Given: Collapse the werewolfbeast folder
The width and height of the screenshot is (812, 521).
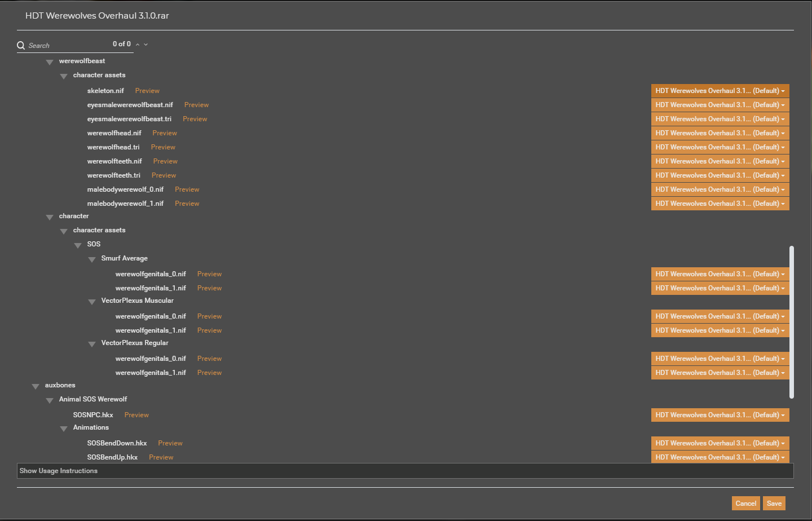Looking at the screenshot, I should (x=50, y=62).
